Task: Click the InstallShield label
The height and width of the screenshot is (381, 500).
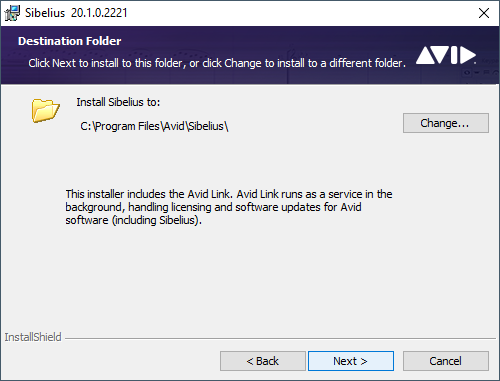Action: tap(33, 337)
